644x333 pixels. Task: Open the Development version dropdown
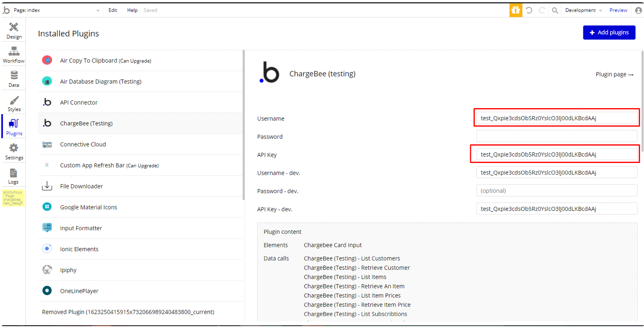click(583, 10)
